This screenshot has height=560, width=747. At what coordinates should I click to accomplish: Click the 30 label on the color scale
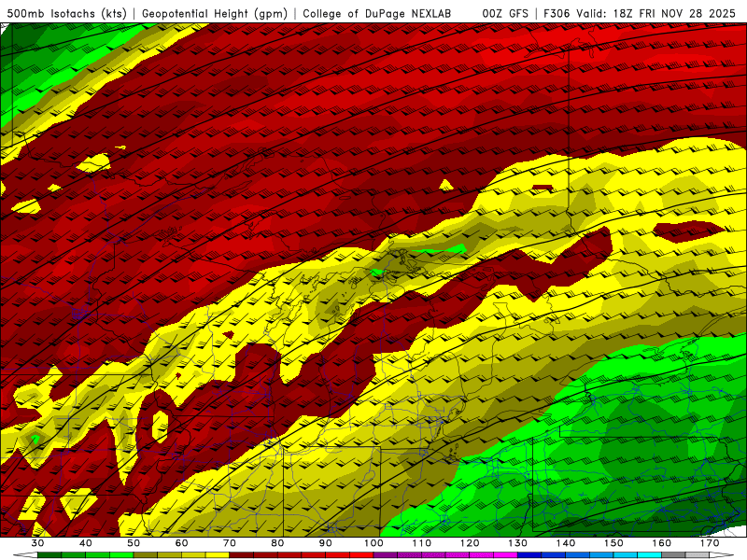pos(37,543)
